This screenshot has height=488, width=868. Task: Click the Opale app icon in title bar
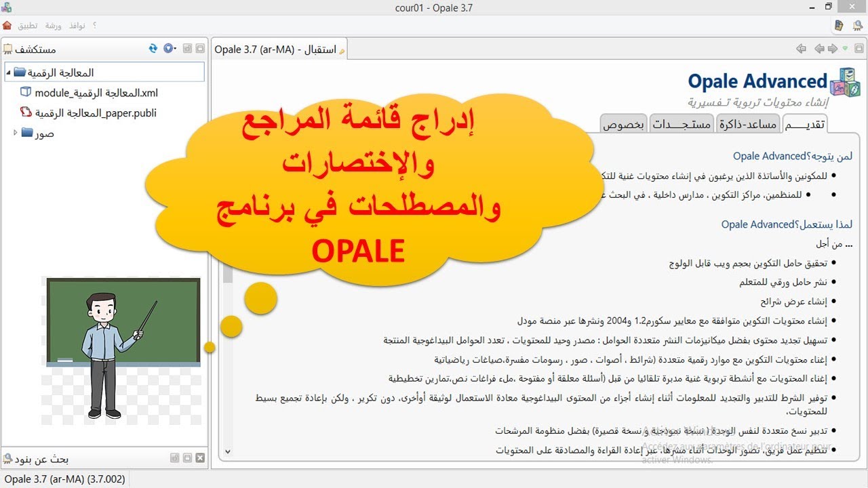click(7, 7)
